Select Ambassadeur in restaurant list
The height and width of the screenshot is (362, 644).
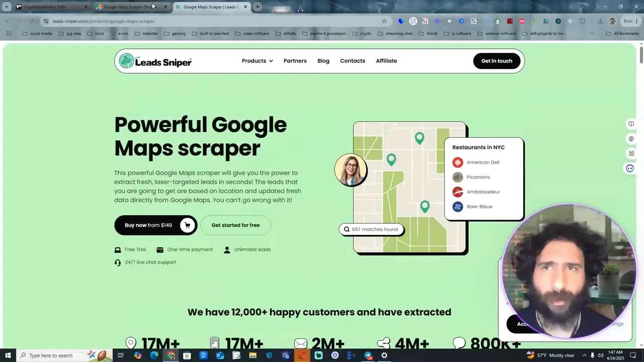[x=476, y=192]
